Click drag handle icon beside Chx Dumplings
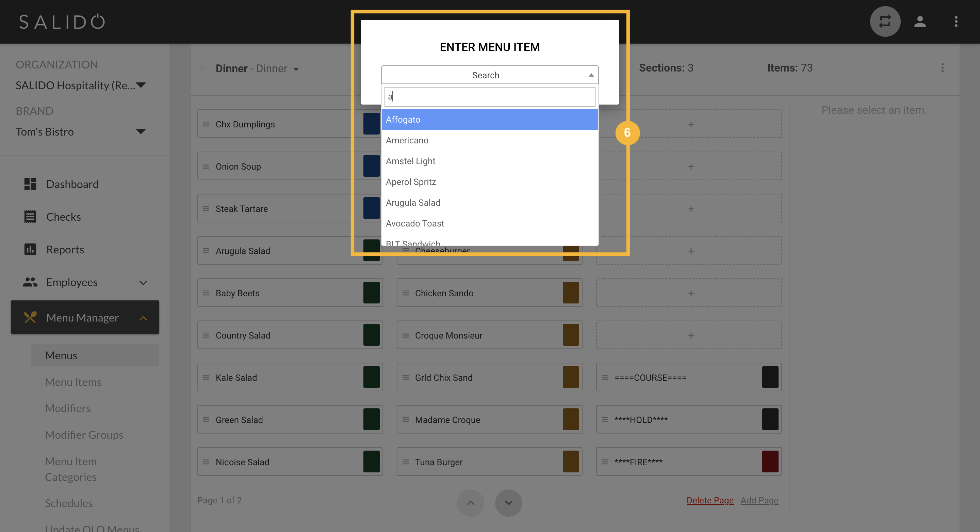The height and width of the screenshot is (532, 980). tap(206, 124)
